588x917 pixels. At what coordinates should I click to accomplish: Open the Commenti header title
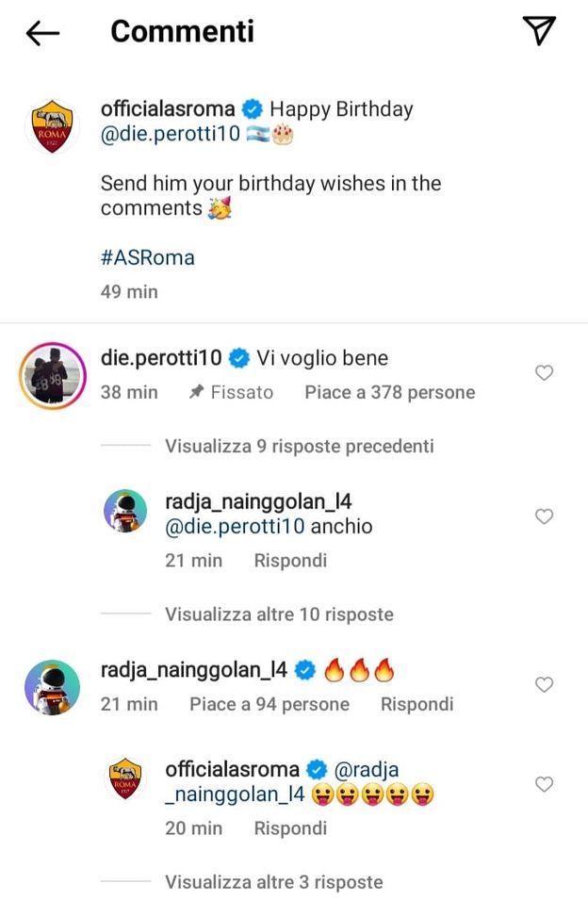pyautogui.click(x=183, y=31)
